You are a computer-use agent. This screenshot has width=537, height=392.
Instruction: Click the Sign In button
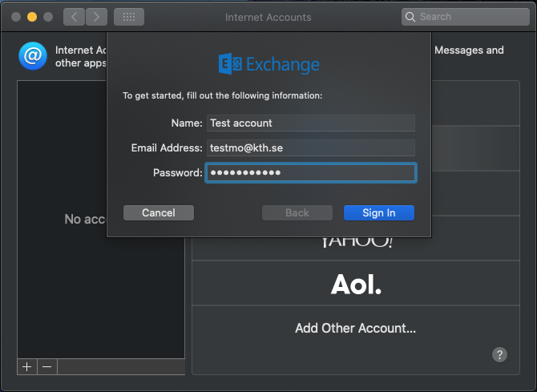[x=379, y=212]
